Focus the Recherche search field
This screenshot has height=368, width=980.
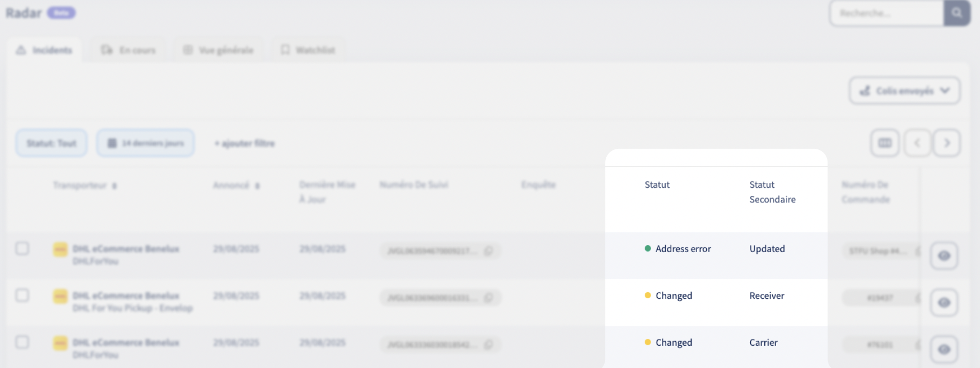pos(888,12)
